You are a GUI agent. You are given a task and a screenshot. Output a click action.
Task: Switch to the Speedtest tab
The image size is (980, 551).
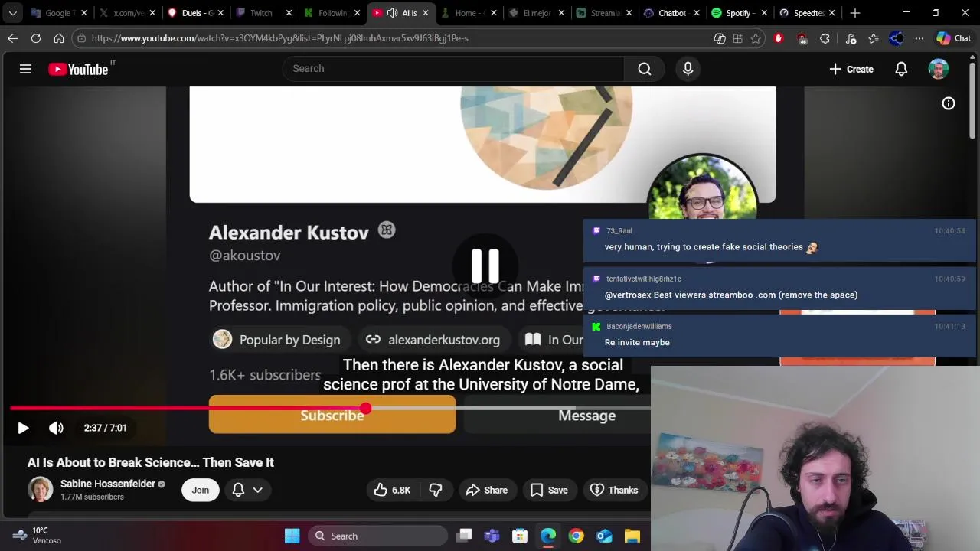point(807,13)
